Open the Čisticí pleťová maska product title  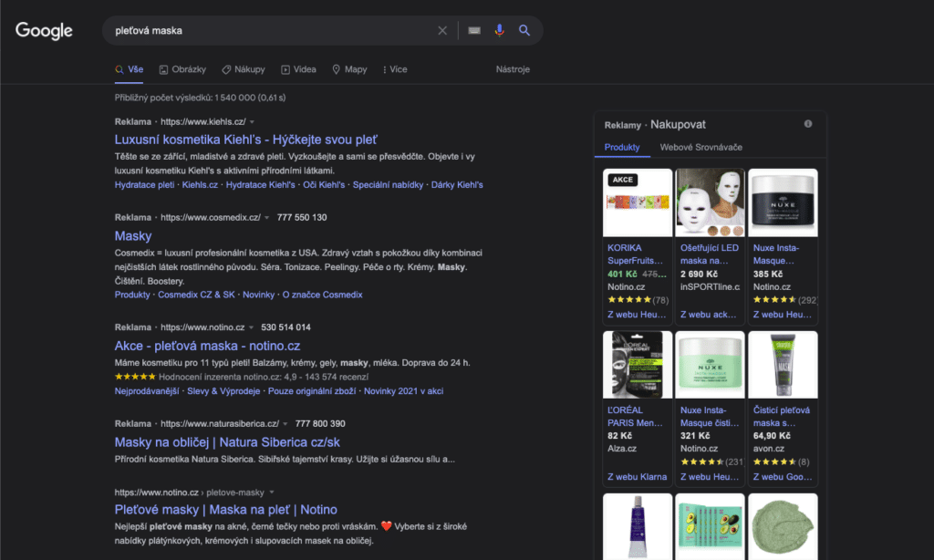tap(782, 417)
